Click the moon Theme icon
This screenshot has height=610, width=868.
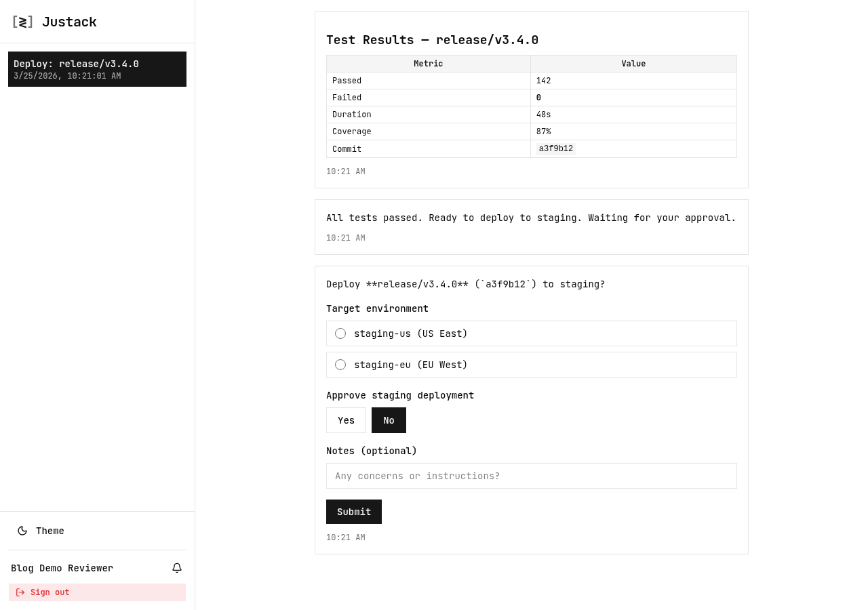[x=22, y=531]
